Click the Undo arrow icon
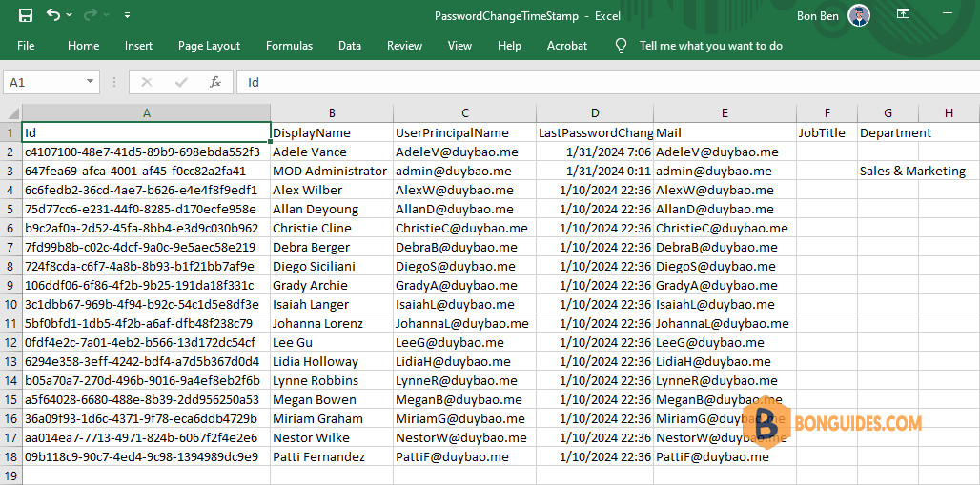 [x=53, y=15]
